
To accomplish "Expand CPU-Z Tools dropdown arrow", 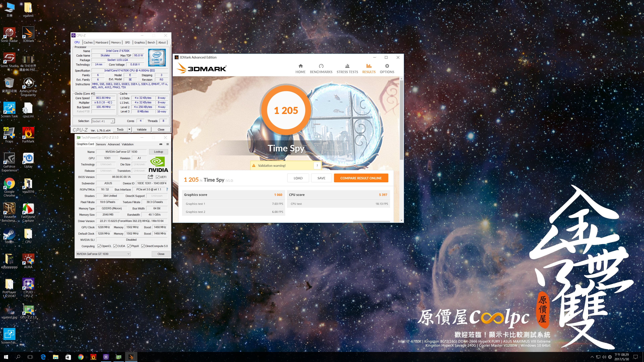I will click(129, 129).
